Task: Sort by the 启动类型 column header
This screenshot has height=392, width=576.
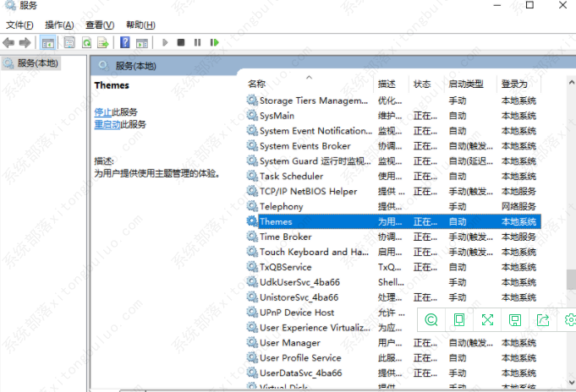Action: point(470,84)
